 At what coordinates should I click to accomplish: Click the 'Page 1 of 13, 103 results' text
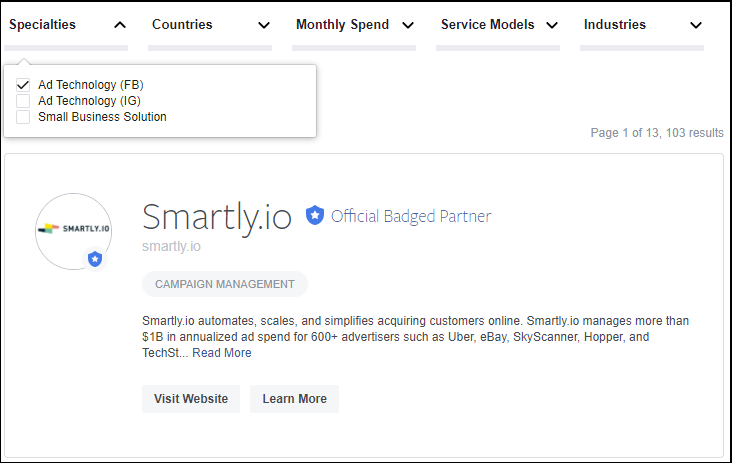pyautogui.click(x=657, y=133)
